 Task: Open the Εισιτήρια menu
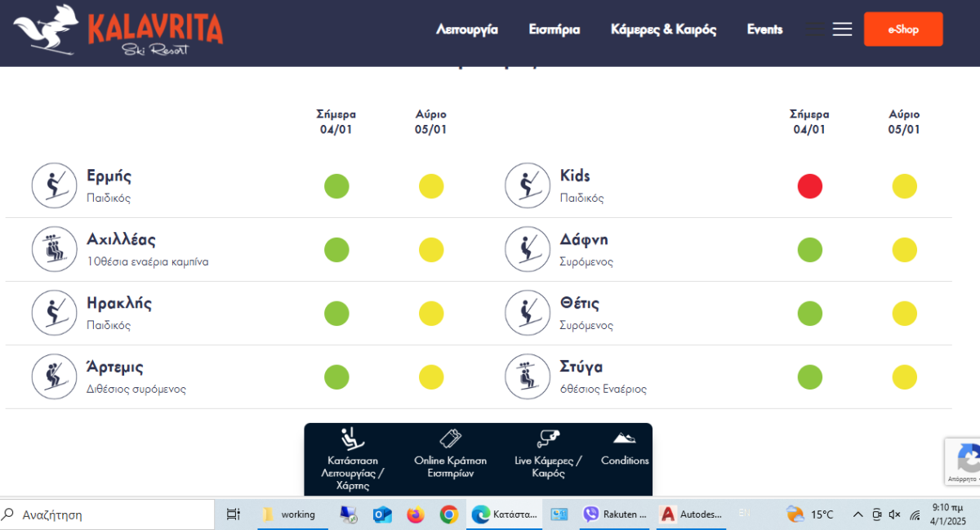(554, 29)
